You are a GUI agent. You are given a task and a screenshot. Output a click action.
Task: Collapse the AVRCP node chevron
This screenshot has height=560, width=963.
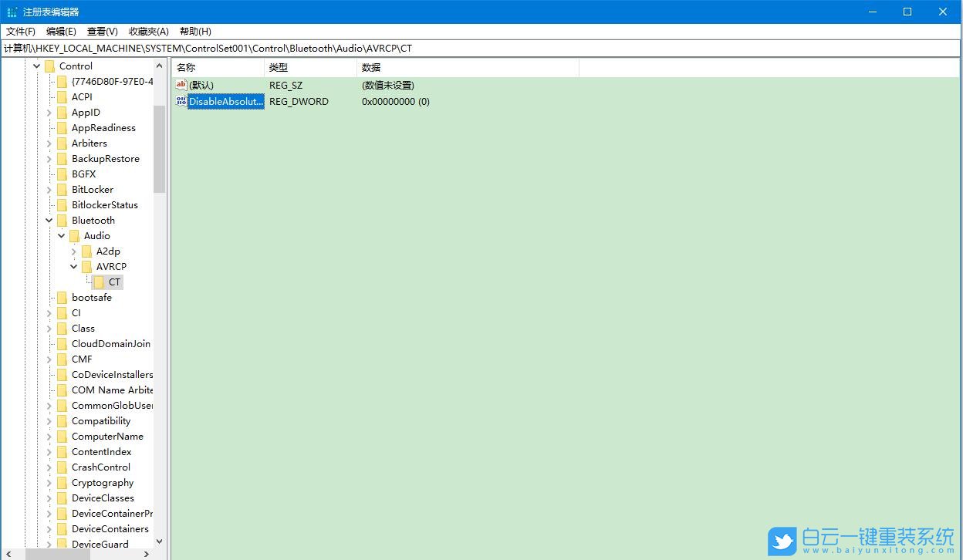tap(73, 266)
